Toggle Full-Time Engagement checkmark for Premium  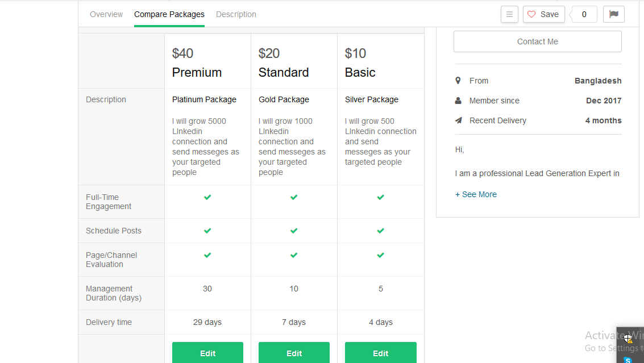(207, 197)
